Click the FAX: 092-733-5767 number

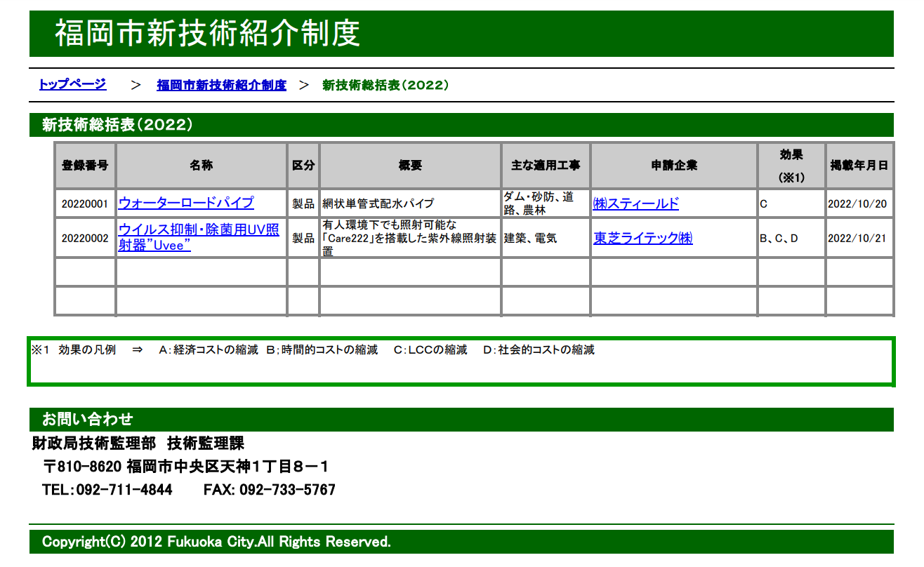(x=270, y=490)
